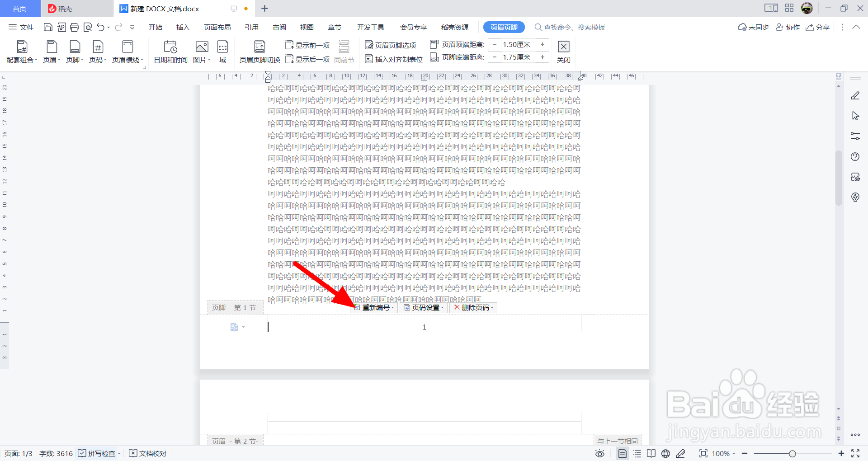Switch to the 引用 tab
The image size is (868, 461).
click(x=252, y=28)
